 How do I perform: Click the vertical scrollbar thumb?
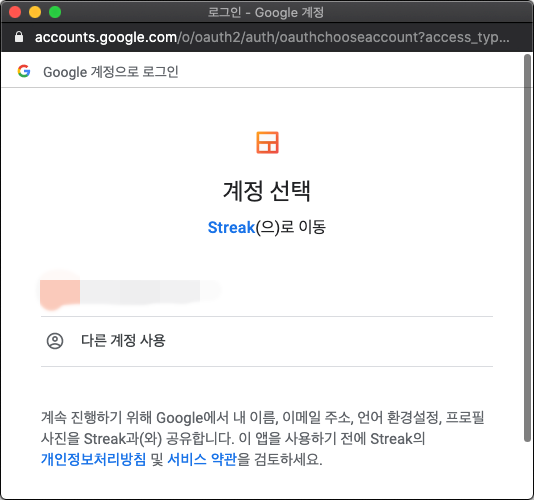click(527, 248)
